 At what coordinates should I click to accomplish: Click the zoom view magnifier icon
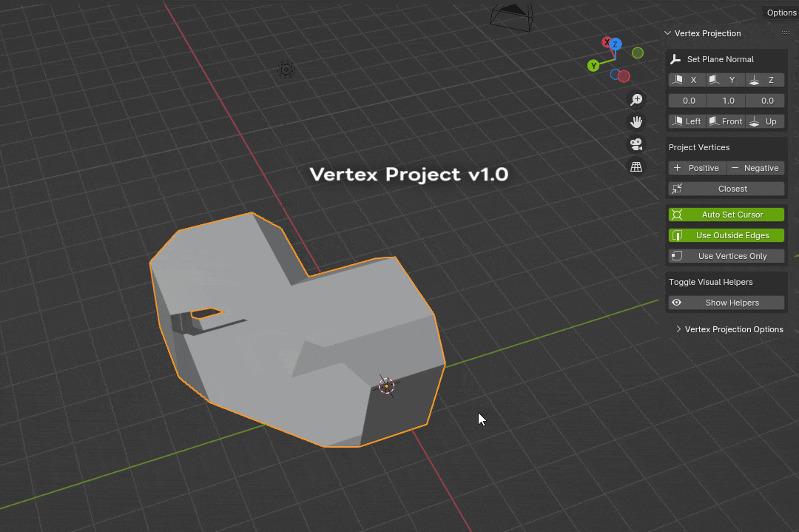pos(636,99)
